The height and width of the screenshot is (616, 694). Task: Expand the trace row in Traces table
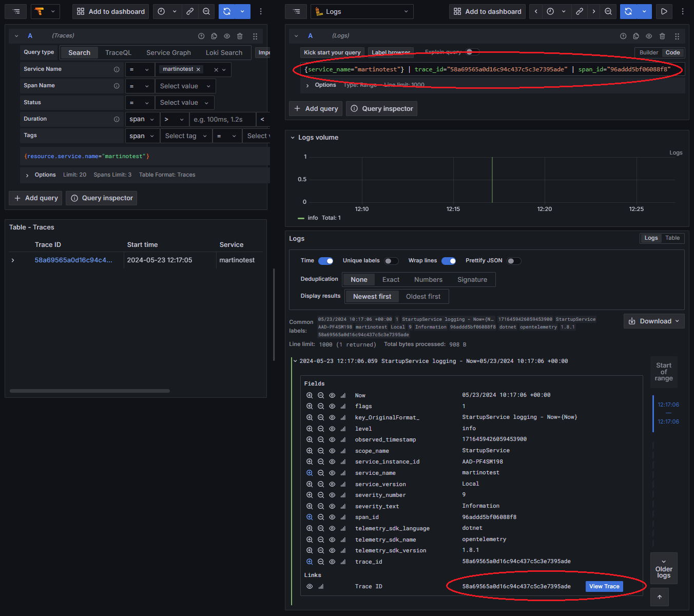[x=13, y=260]
